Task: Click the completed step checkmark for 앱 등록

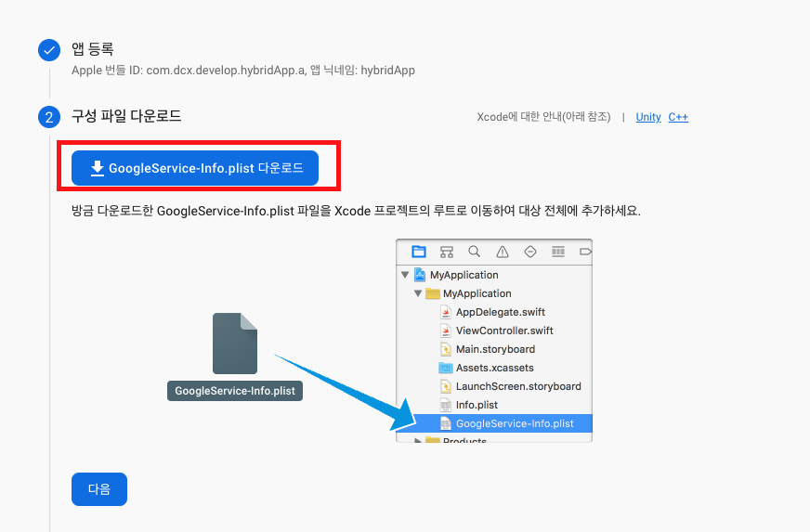Action: (x=49, y=50)
